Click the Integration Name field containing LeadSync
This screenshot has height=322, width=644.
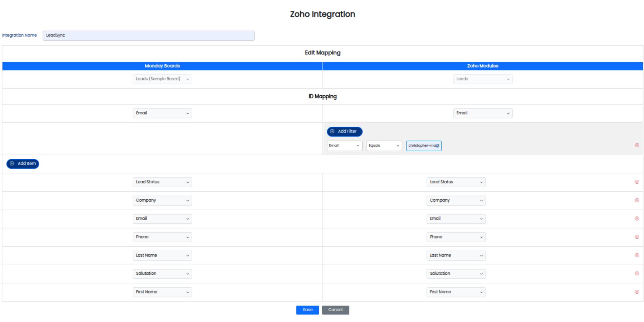point(148,36)
